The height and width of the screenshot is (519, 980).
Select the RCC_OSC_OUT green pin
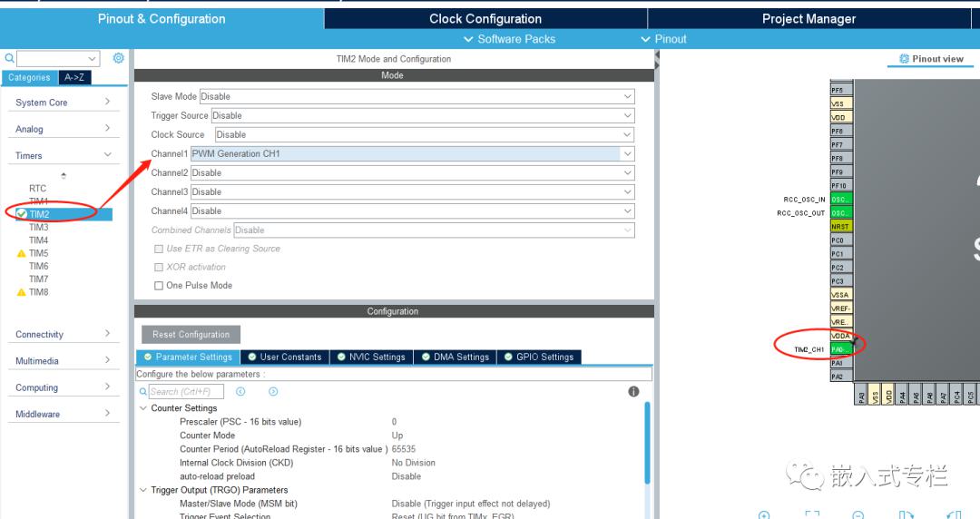click(x=840, y=213)
